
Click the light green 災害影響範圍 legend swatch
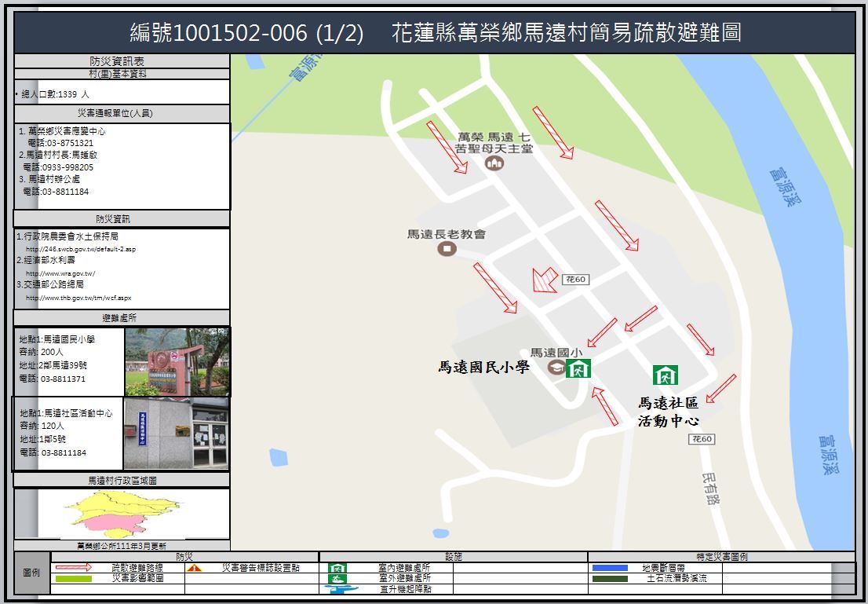(73, 579)
